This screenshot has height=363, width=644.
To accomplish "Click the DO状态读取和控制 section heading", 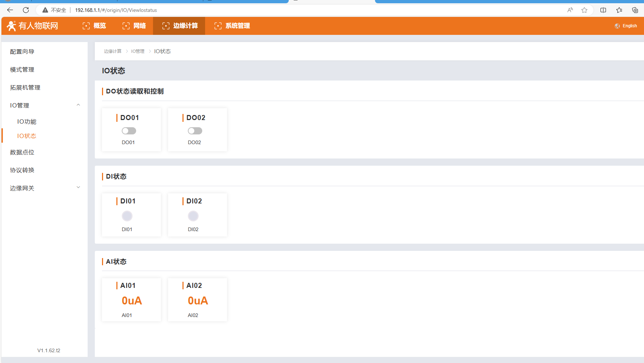I will click(135, 91).
